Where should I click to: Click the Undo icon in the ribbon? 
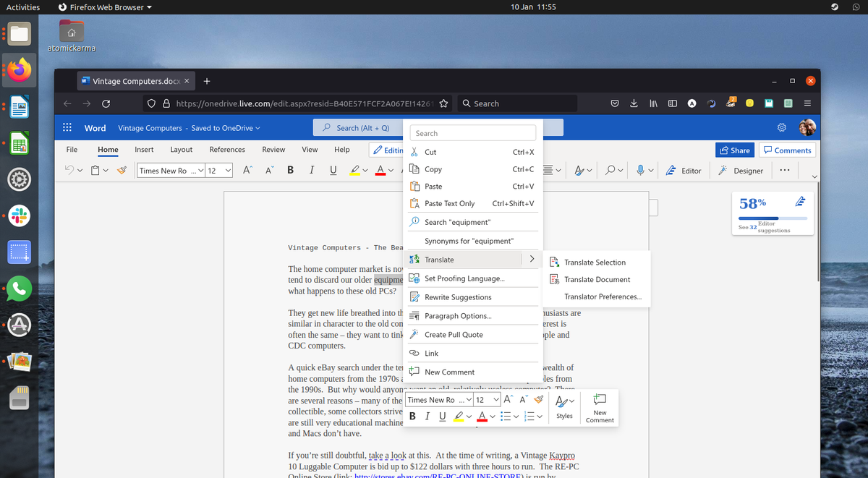click(x=69, y=170)
